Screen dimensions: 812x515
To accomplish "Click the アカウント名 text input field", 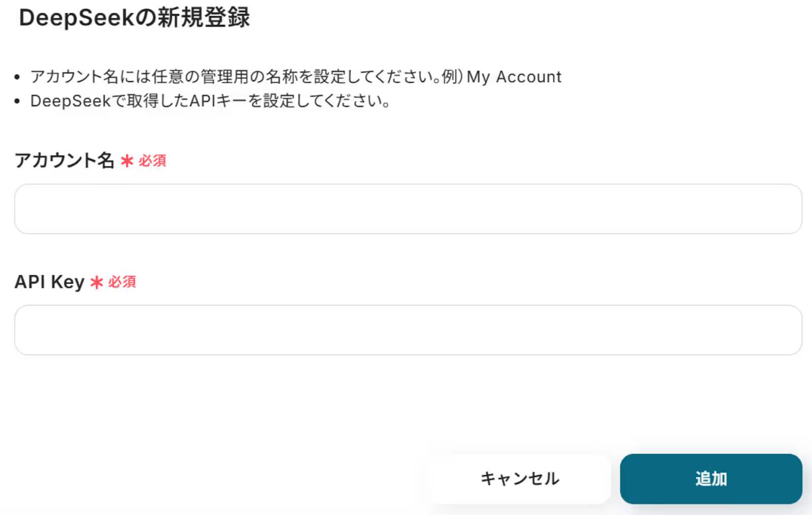I will [x=408, y=209].
